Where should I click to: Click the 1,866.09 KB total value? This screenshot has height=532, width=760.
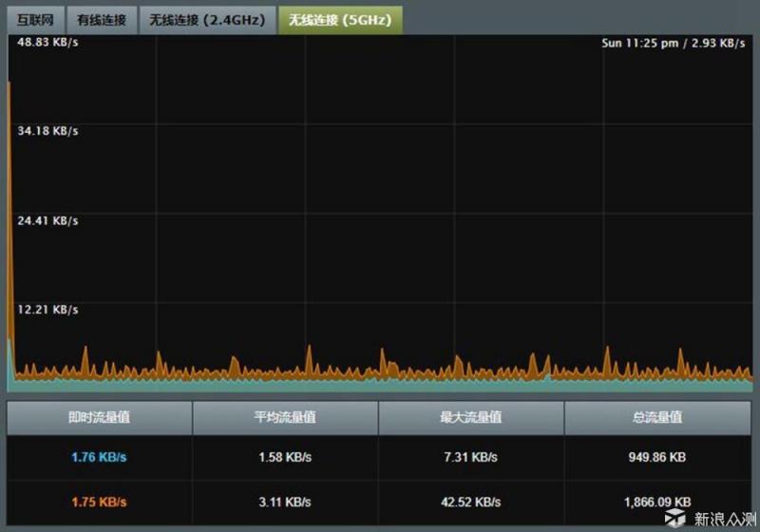tap(657, 502)
